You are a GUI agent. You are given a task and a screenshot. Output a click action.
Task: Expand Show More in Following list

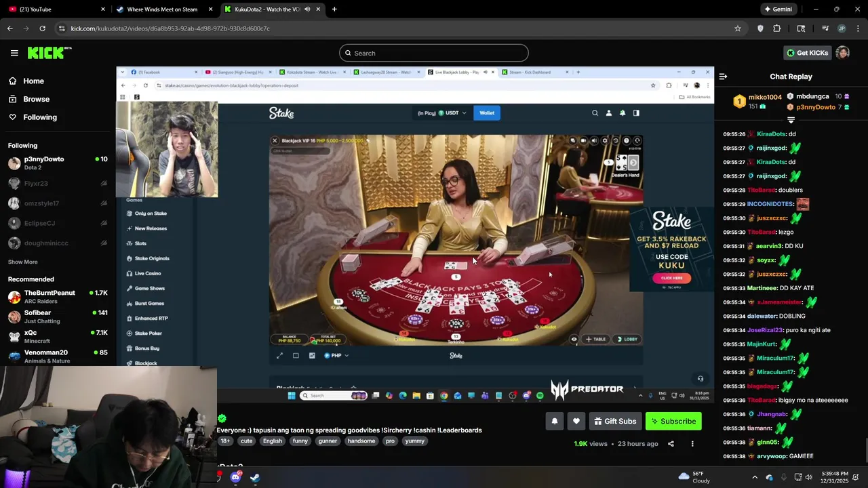pos(23,262)
